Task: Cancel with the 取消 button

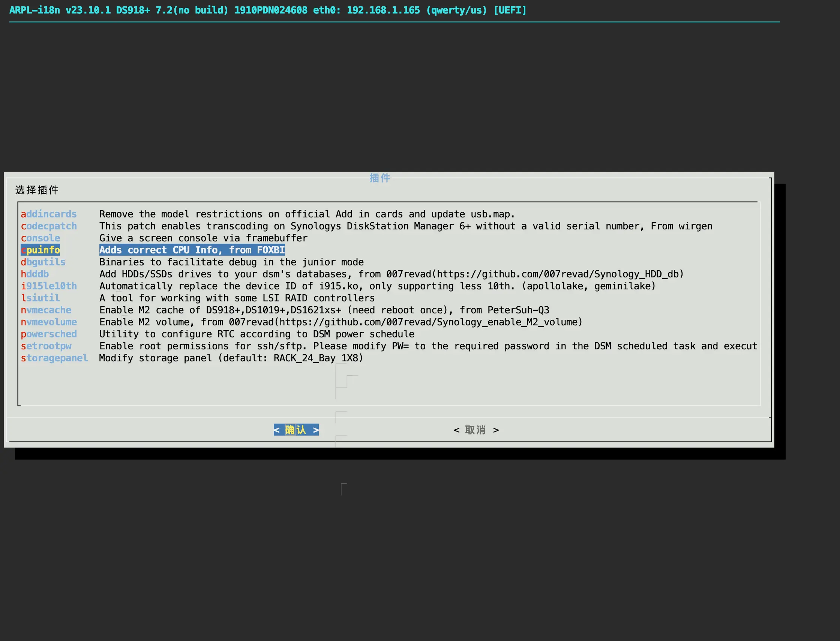Action: (476, 430)
